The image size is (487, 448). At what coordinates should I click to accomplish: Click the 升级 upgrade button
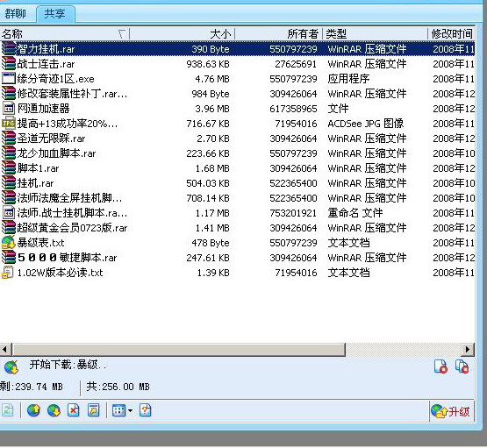[x=452, y=411]
